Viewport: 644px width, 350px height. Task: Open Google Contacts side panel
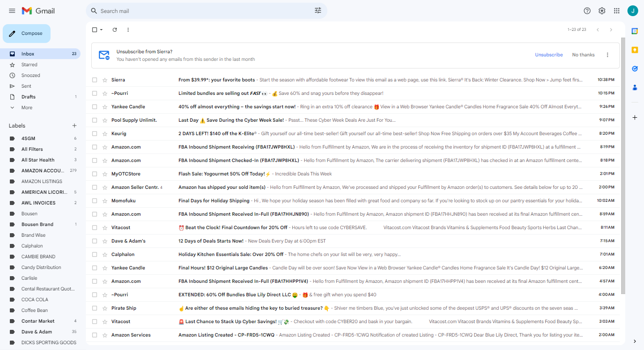pyautogui.click(x=635, y=87)
